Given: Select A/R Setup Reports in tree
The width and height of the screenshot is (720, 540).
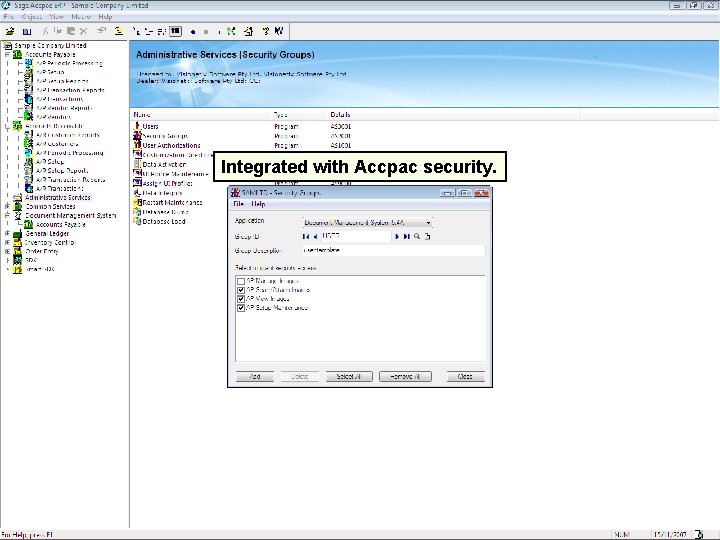Looking at the screenshot, I should pyautogui.click(x=62, y=171).
